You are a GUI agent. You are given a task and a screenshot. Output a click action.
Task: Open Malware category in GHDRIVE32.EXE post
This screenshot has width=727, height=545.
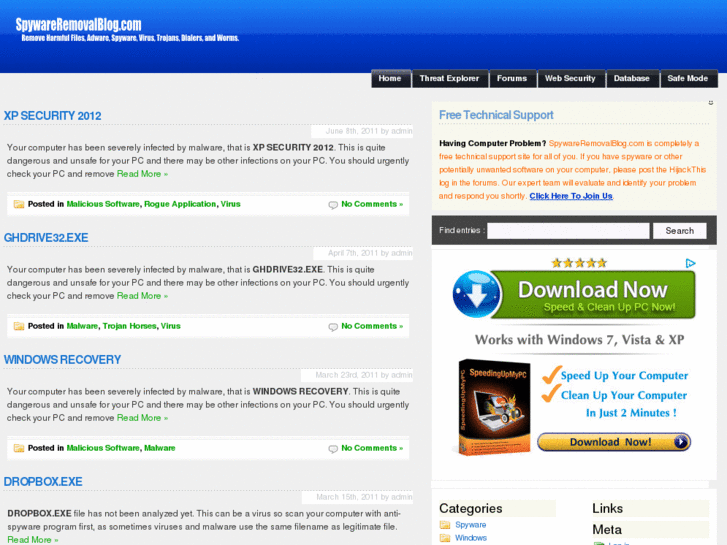(x=82, y=326)
